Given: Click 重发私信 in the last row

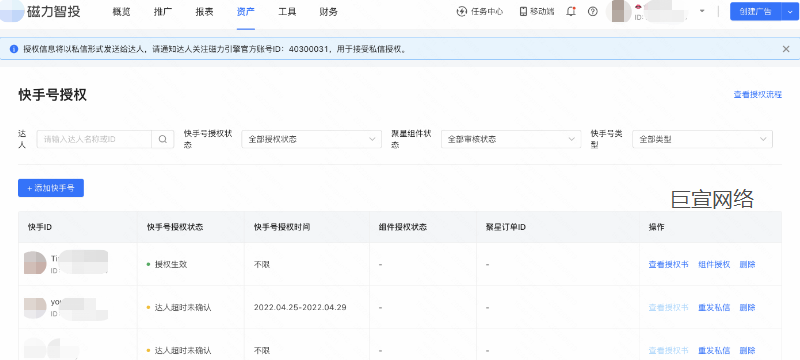Looking at the screenshot, I should point(714,351).
